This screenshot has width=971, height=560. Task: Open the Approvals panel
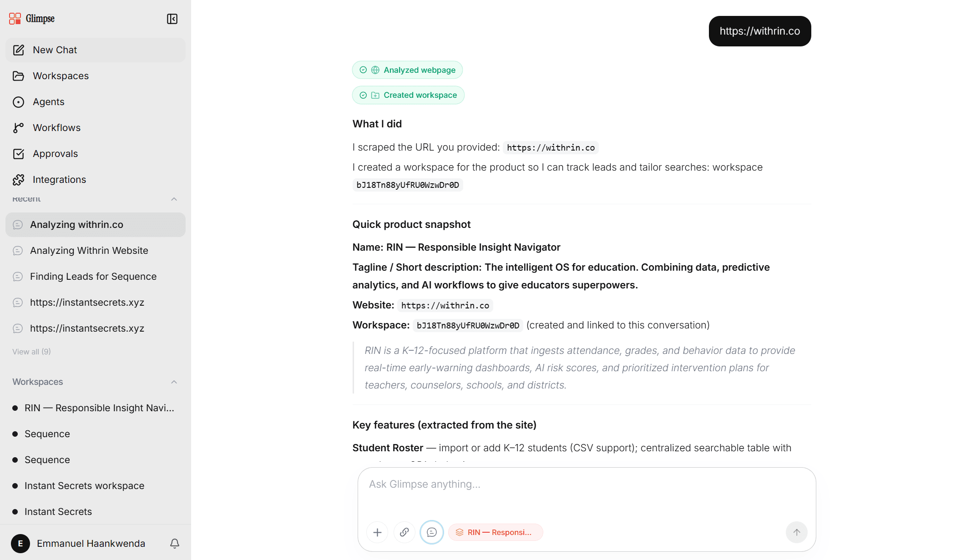55,153
